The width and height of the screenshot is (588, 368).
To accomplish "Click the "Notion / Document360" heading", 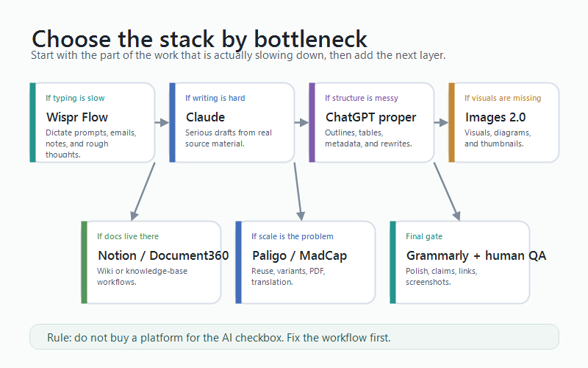I will (163, 255).
